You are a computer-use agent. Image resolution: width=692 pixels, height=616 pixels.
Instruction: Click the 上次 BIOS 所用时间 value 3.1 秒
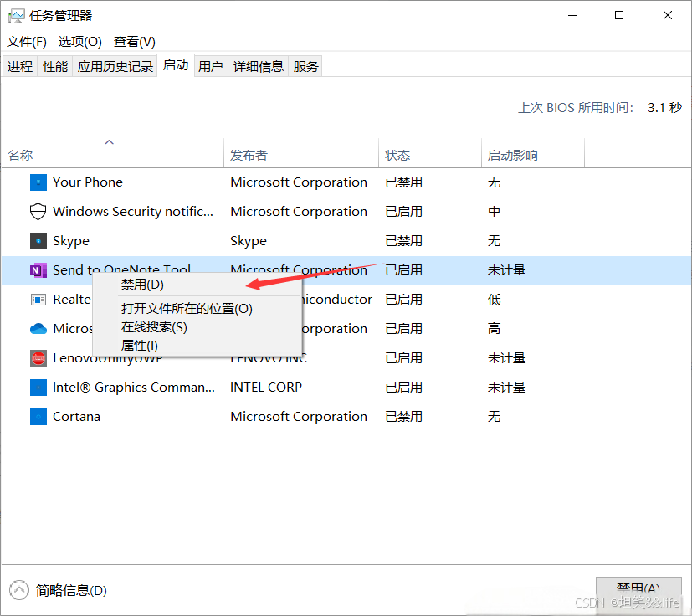pos(665,108)
